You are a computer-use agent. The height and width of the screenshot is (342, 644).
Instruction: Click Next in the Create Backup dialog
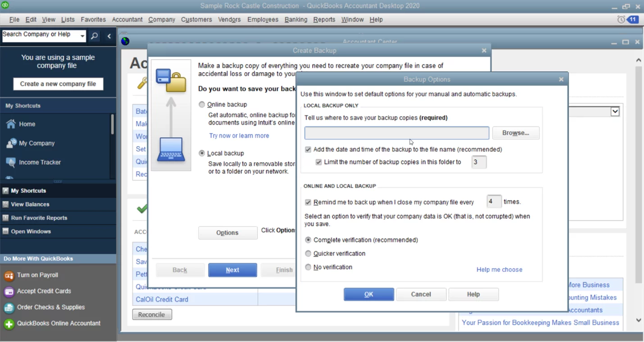pos(232,270)
